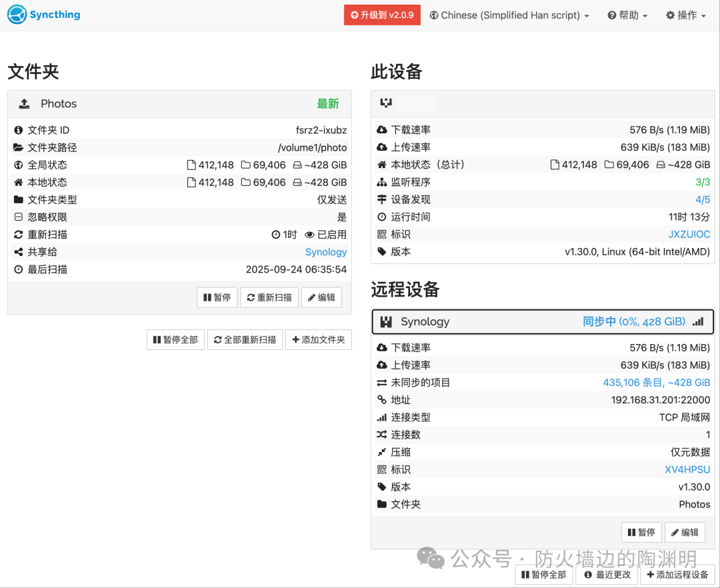720x588 pixels.
Task: Pause the Synology remote device
Action: click(x=641, y=532)
